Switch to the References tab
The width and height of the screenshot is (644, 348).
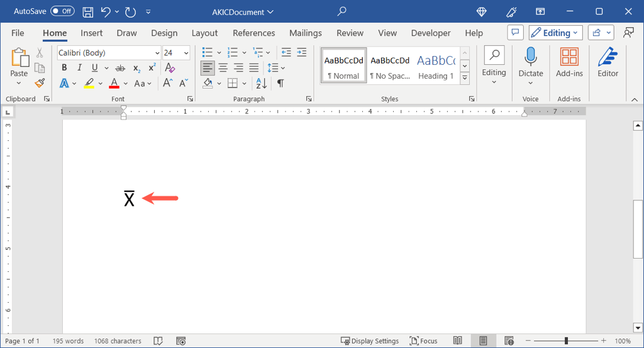coord(254,33)
